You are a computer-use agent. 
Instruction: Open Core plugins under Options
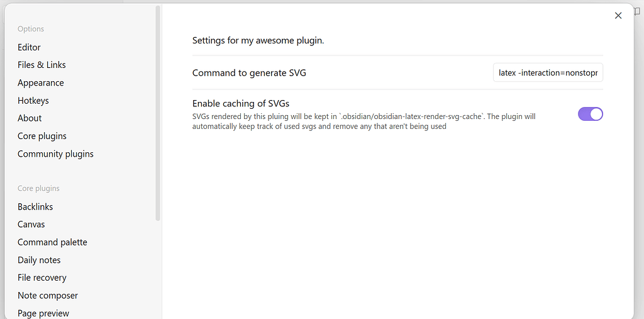click(42, 136)
